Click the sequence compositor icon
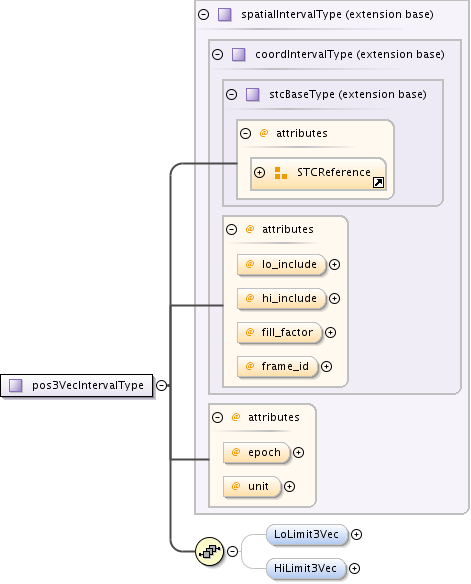The height and width of the screenshot is (584, 471). pyautogui.click(x=209, y=551)
